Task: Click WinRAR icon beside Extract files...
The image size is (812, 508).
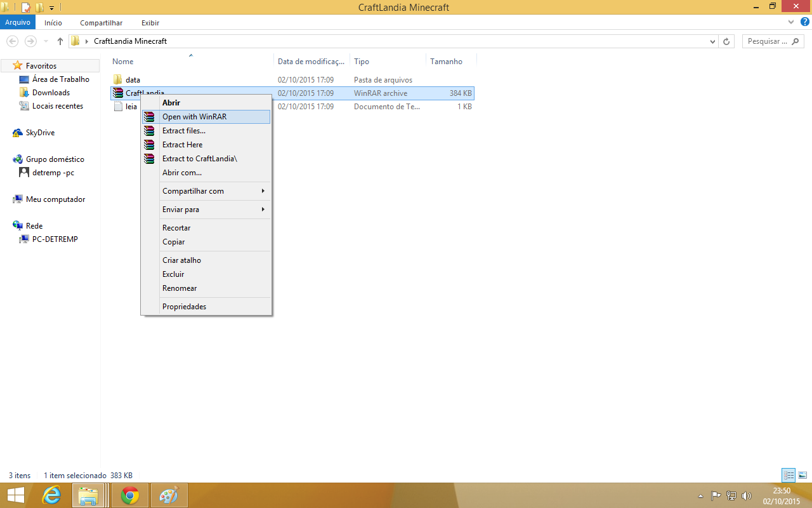Action: pos(149,131)
